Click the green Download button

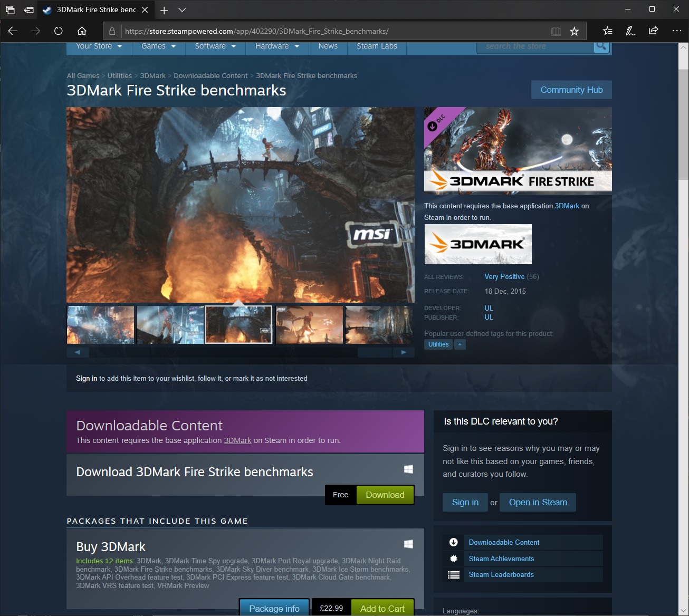(385, 495)
